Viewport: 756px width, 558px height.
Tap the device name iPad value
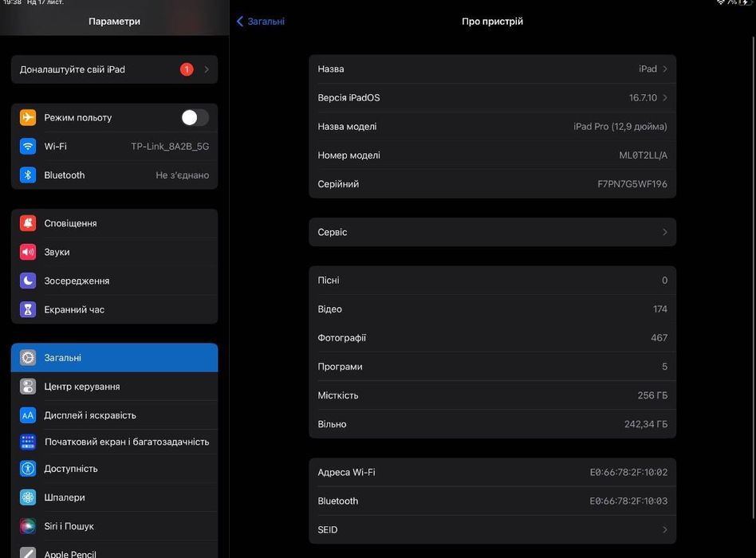[x=648, y=69]
